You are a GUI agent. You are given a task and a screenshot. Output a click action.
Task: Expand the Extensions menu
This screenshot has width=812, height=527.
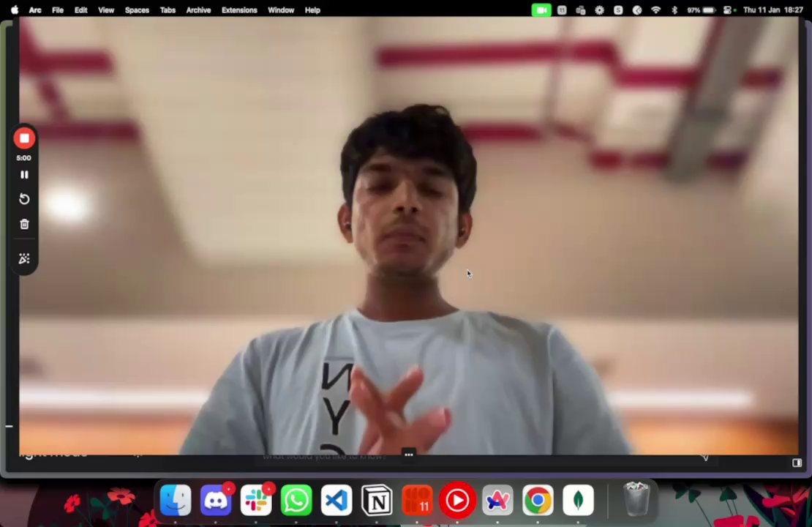pos(239,10)
